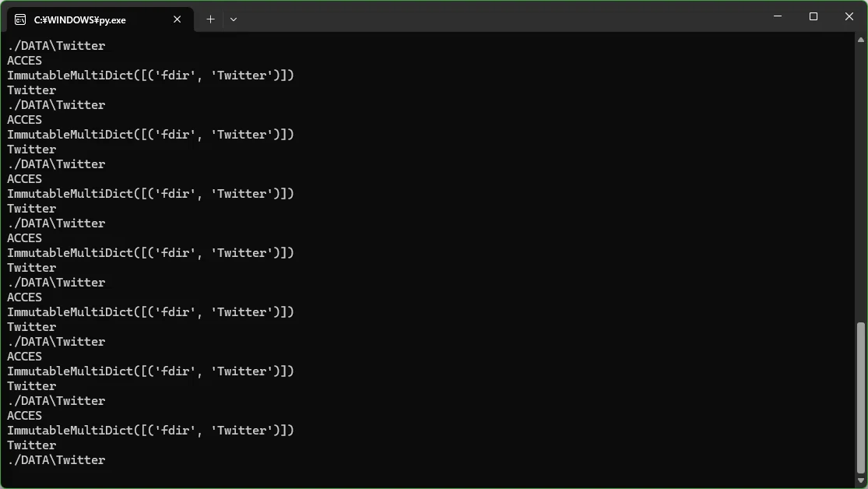The image size is (868, 489).
Task: Click the bottommost standalone Twitter output line
Action: click(32, 445)
